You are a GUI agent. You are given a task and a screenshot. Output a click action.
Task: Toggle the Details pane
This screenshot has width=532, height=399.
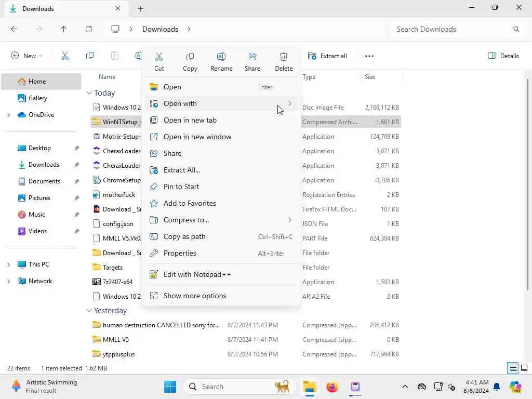503,56
